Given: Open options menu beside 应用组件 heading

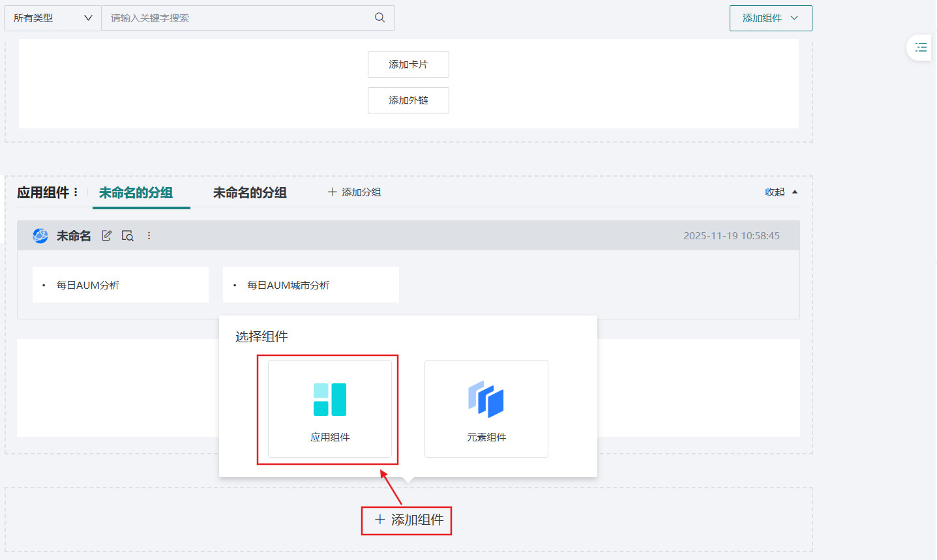Looking at the screenshot, I should pyautogui.click(x=76, y=192).
